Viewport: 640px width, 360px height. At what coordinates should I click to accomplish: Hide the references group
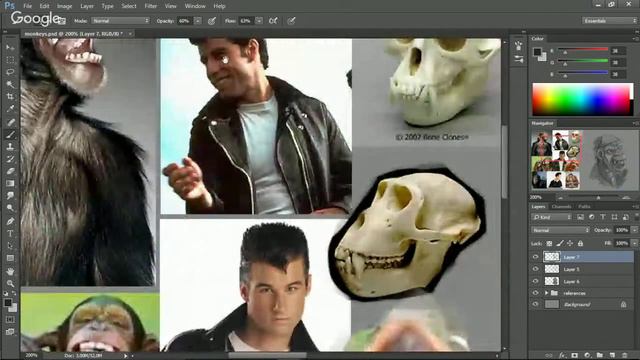(x=536, y=293)
